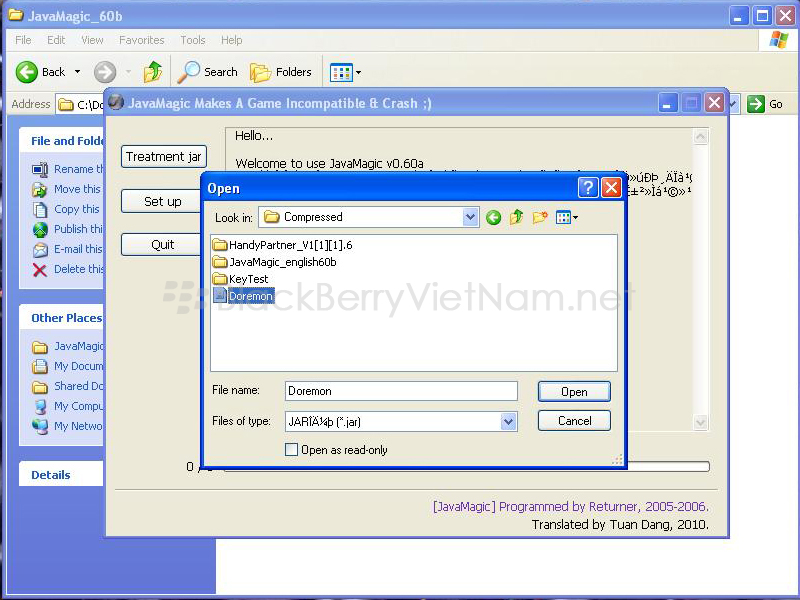Click the Explorer Forward button

pos(105,72)
